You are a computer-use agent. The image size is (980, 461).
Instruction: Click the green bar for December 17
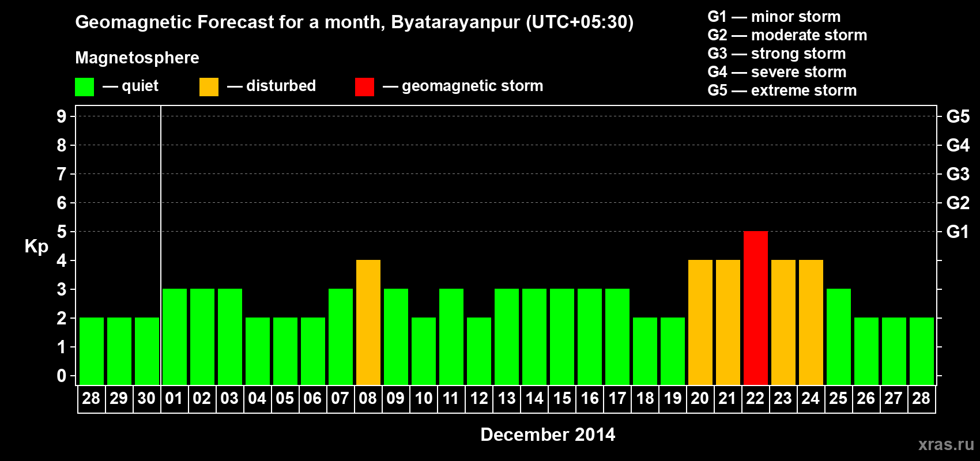(x=617, y=337)
